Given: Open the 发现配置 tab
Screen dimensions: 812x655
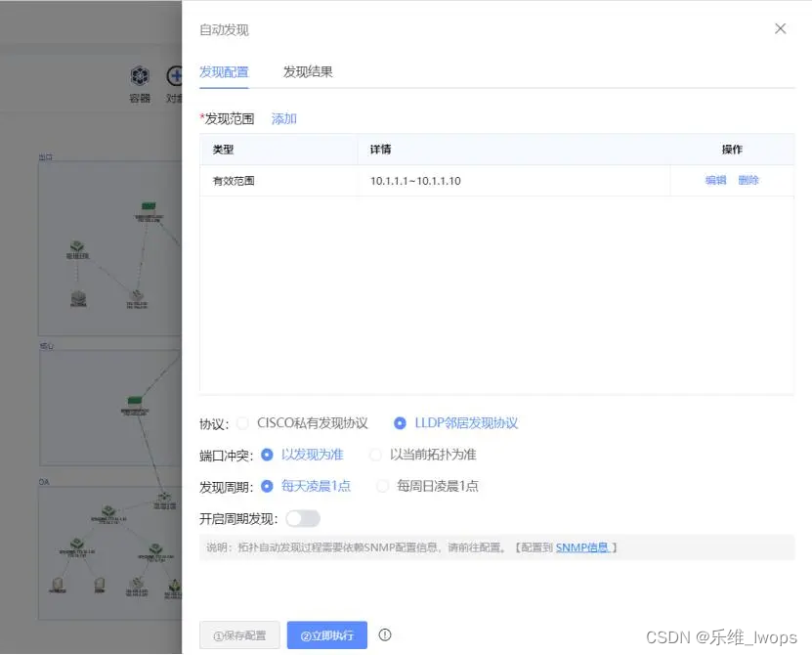Looking at the screenshot, I should 225,71.
